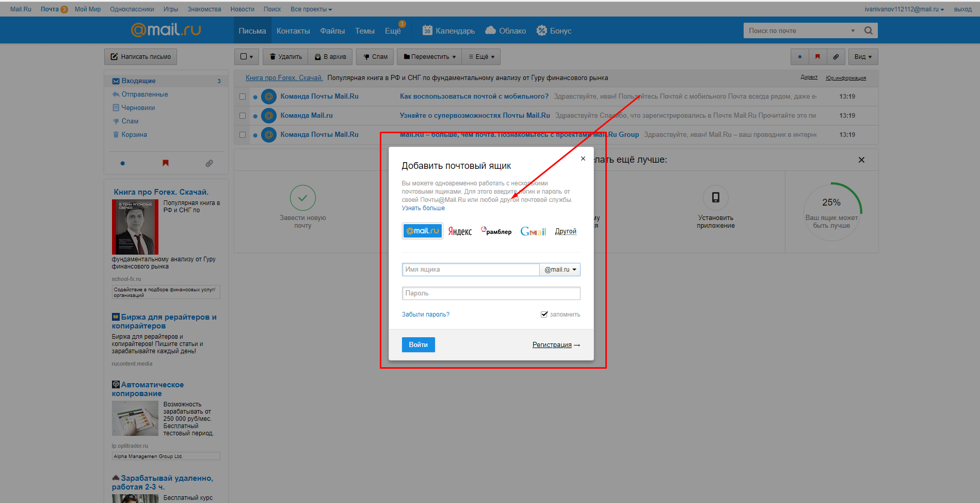Open header Ещё menu
Viewport: 980px width, 503px height.
point(393,31)
